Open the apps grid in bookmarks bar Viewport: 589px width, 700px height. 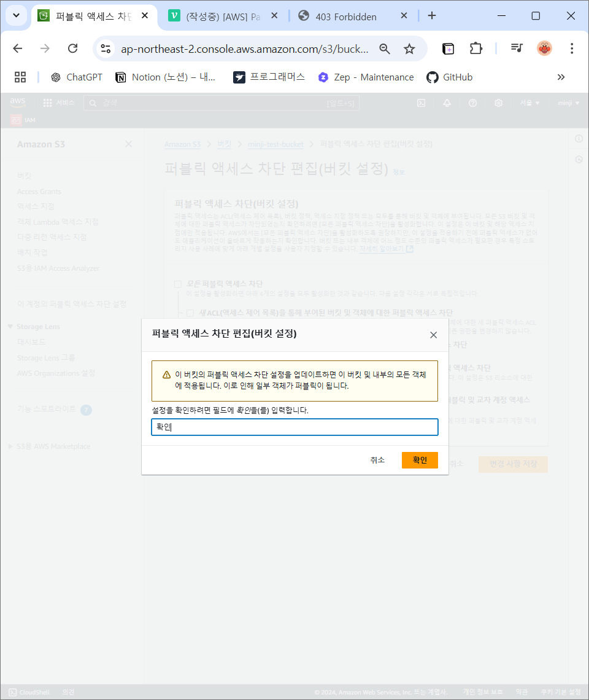point(20,77)
